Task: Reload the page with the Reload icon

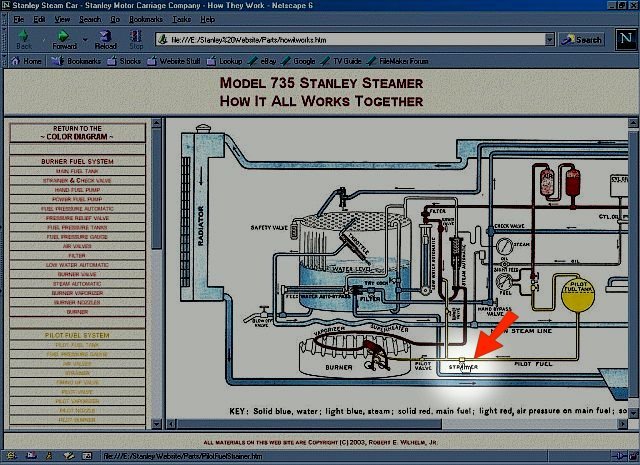Action: 105,39
